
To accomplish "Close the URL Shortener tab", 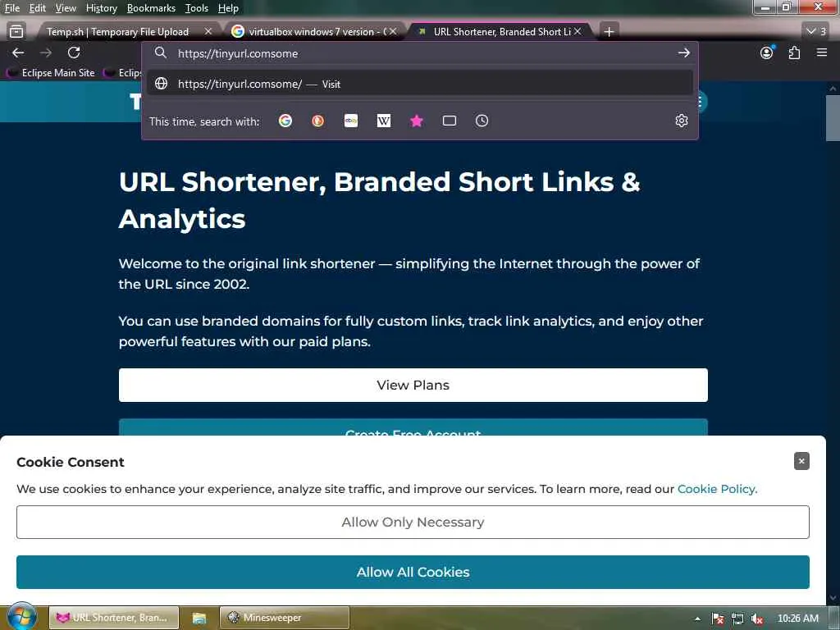I will click(577, 32).
